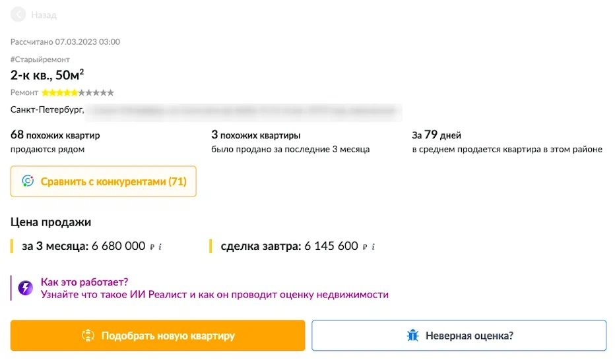Screen dimensions: 615x364
Task: Open 'Узнайте что такое ИИ Реалист' link
Action: pyautogui.click(x=214, y=295)
